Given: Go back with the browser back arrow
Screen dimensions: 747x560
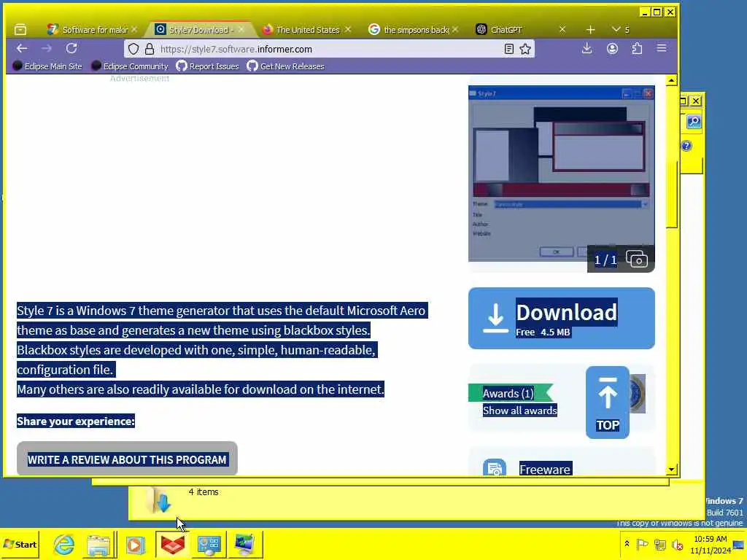Looking at the screenshot, I should click(21, 49).
